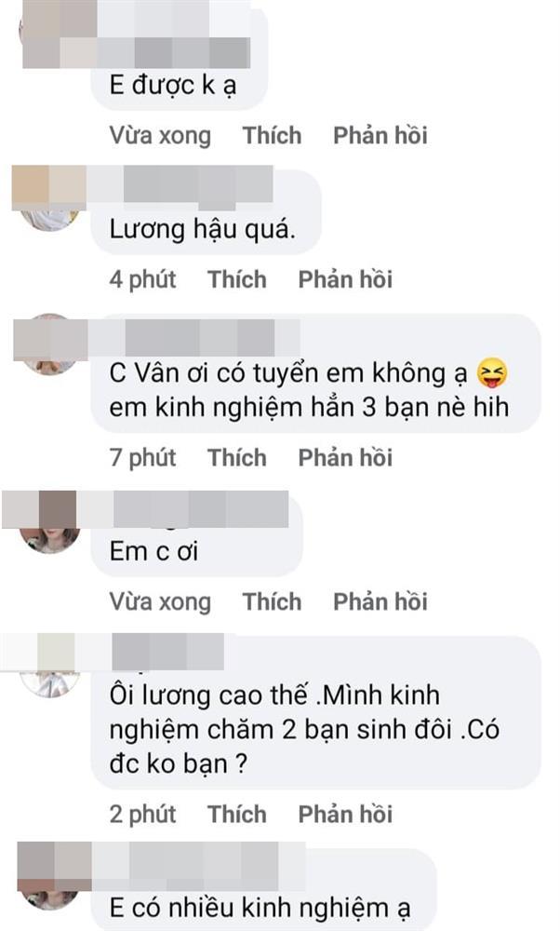Click the tongue-out emoji in comment

(x=492, y=373)
